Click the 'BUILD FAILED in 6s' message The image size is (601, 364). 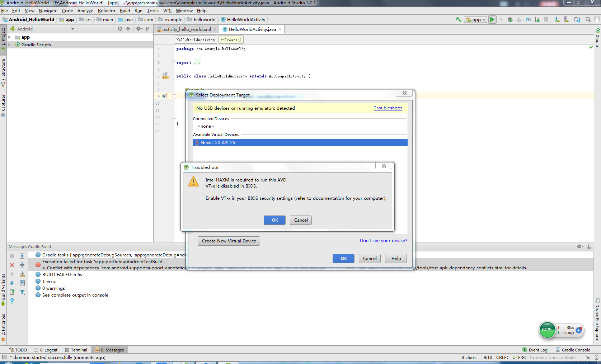coord(62,275)
